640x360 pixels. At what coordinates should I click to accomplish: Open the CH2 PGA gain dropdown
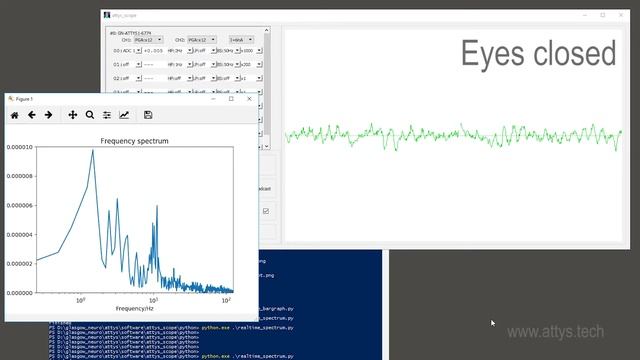202,40
